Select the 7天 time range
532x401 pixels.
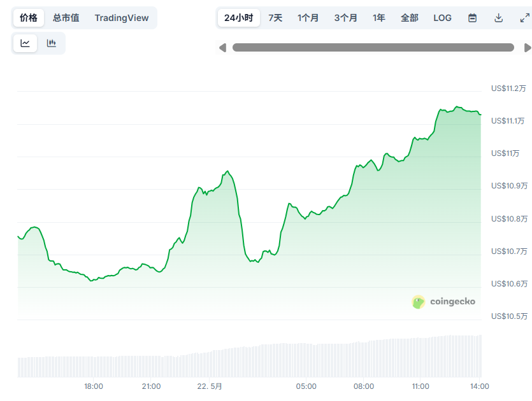(275, 18)
